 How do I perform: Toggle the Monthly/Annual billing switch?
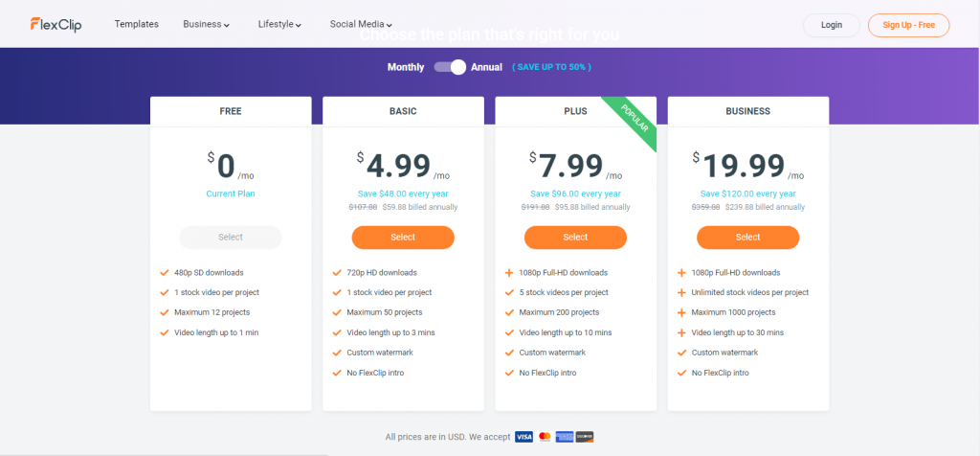[450, 67]
